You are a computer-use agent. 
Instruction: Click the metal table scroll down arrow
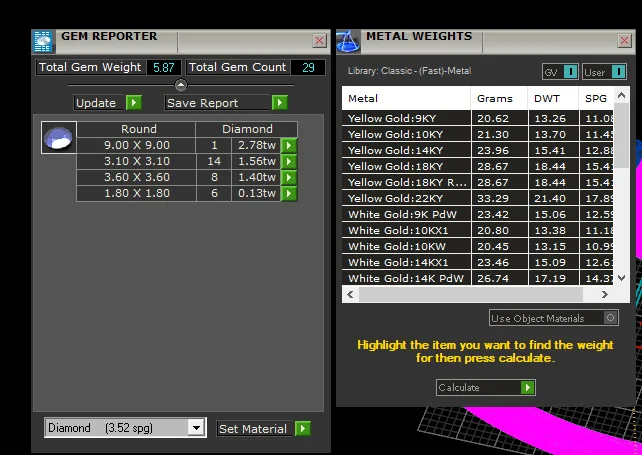tap(621, 278)
